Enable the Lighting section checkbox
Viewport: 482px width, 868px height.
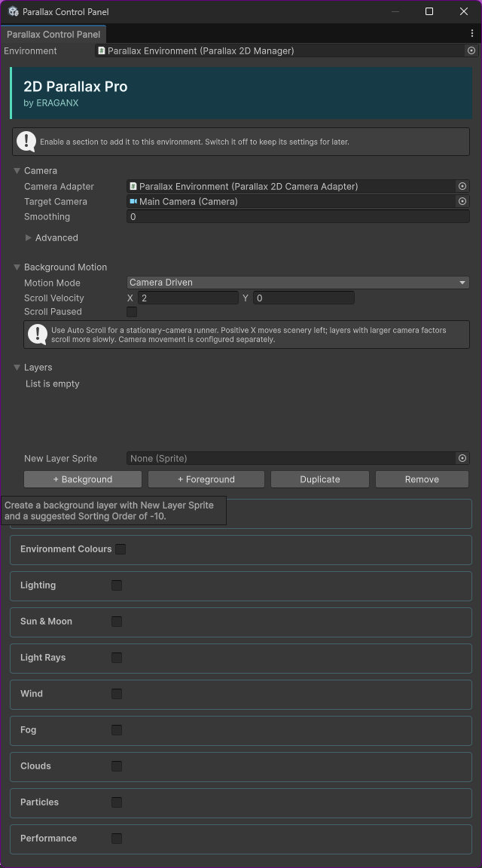click(x=117, y=585)
